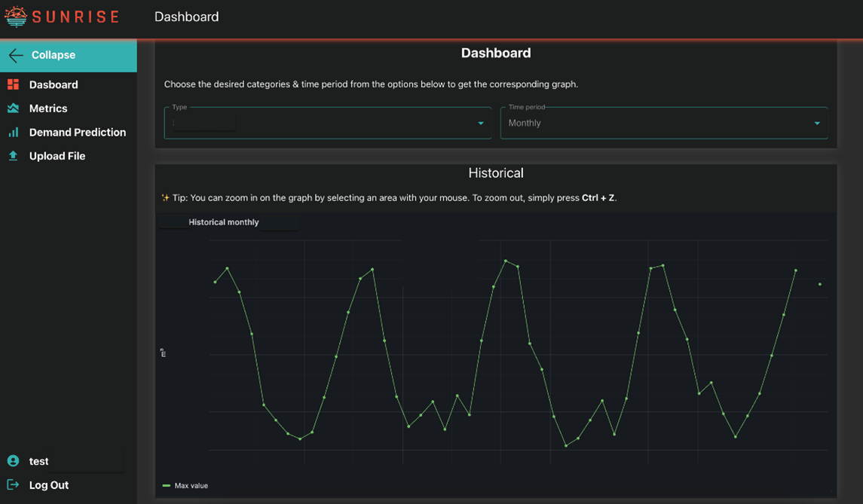This screenshot has height=504, width=863.
Task: Select the Upload File menu label
Action: (57, 156)
